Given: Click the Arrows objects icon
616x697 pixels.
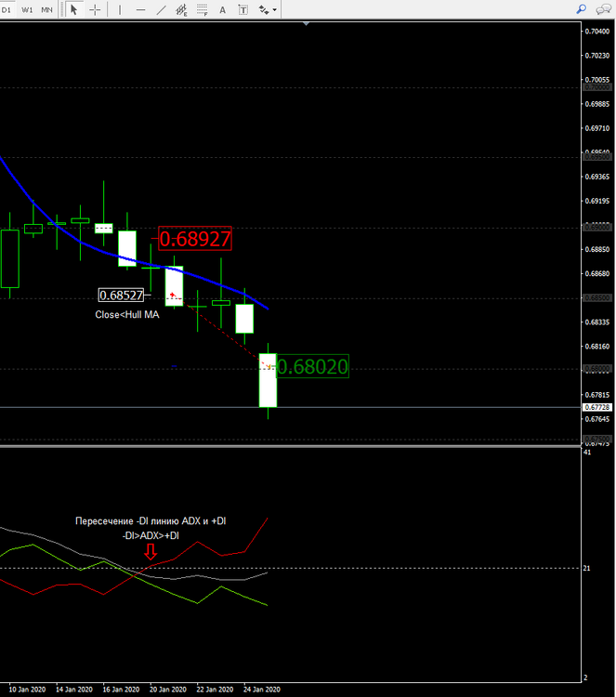Looking at the screenshot, I should click(x=264, y=9).
